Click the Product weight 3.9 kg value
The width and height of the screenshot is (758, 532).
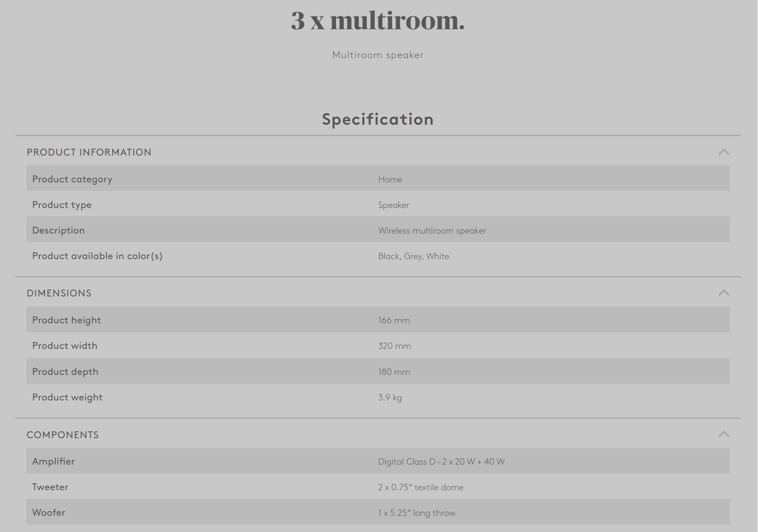coord(390,398)
